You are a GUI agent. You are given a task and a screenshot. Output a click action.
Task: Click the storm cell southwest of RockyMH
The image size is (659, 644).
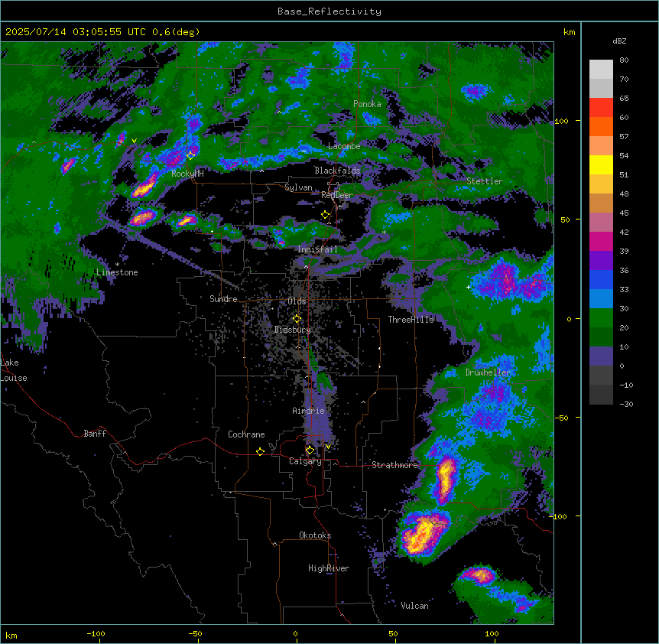(x=144, y=186)
